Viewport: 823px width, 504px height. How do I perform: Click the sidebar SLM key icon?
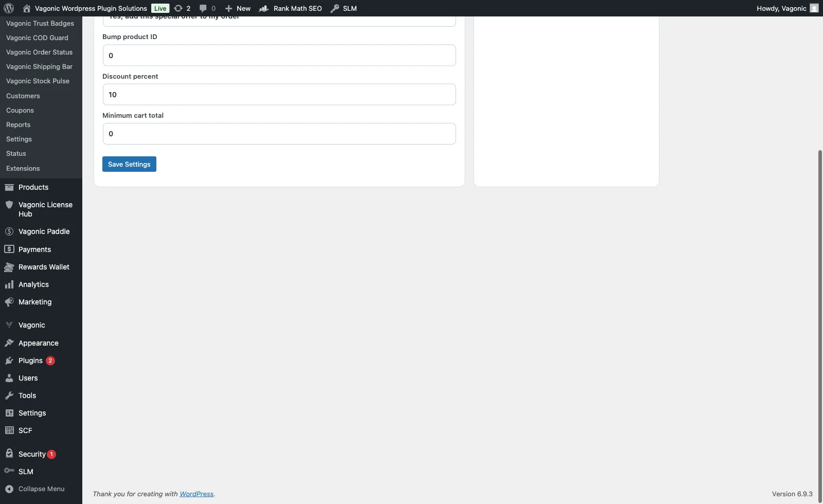[9, 471]
